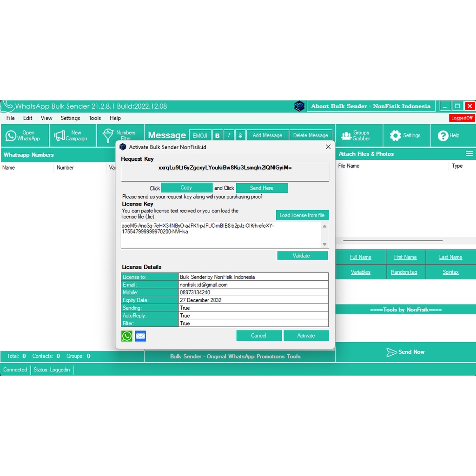476x476 pixels.
Task: Click the license key up-arrow scroll button
Action: pos(324,226)
